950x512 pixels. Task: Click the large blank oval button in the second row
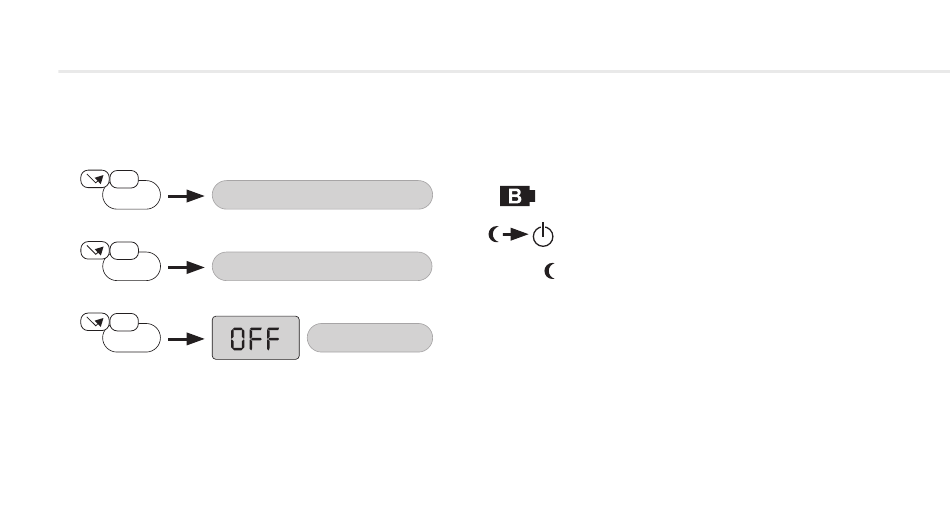(133, 268)
